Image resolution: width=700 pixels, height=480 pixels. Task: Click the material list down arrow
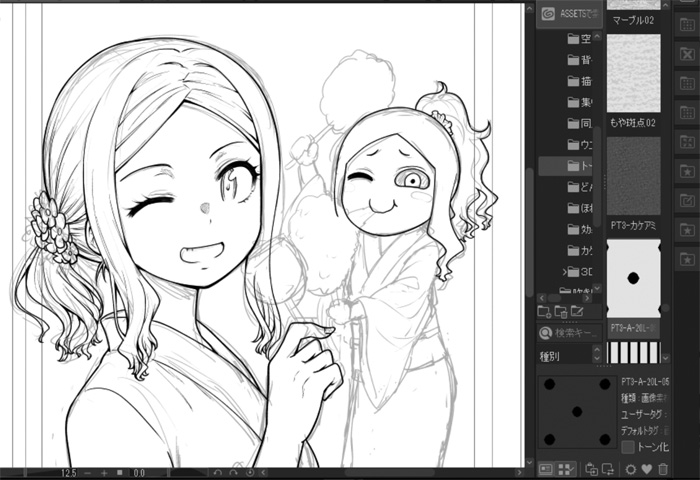(x=666, y=359)
